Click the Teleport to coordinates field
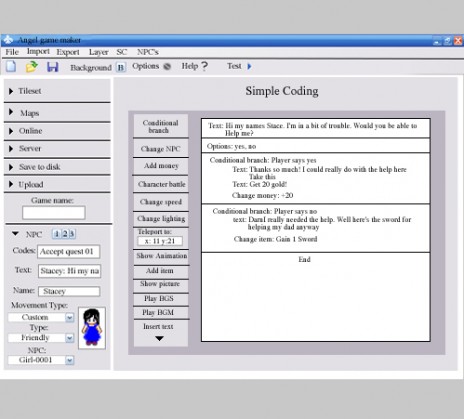 (160, 241)
